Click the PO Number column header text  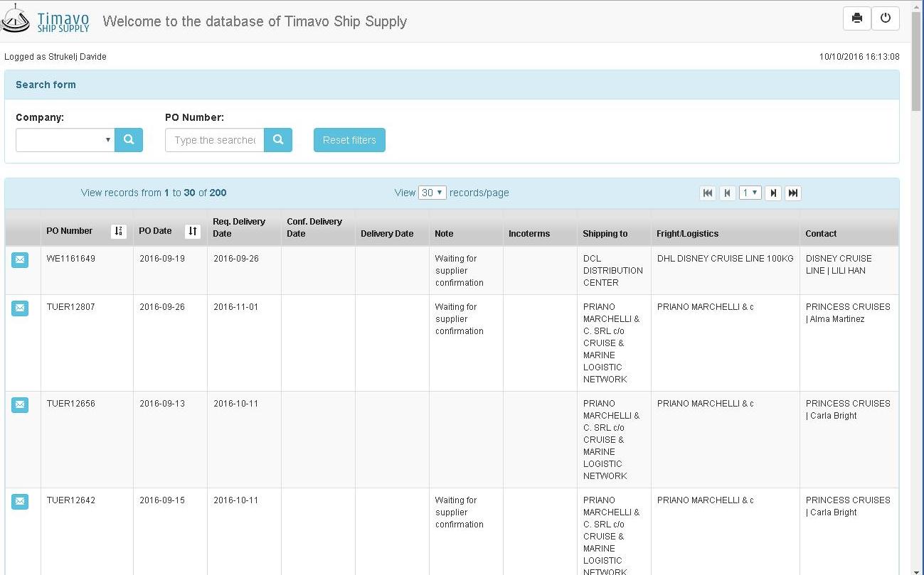(70, 231)
